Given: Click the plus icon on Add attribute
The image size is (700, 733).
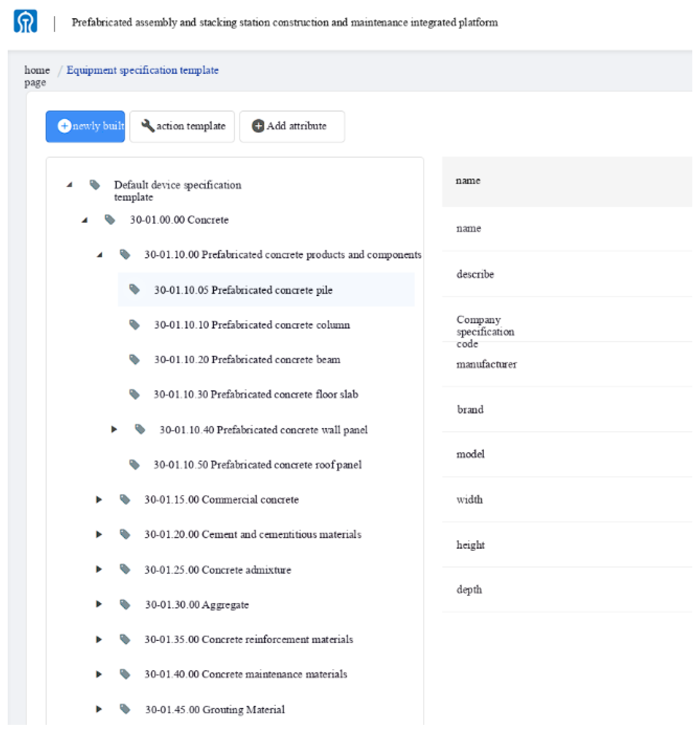Looking at the screenshot, I should point(258,126).
